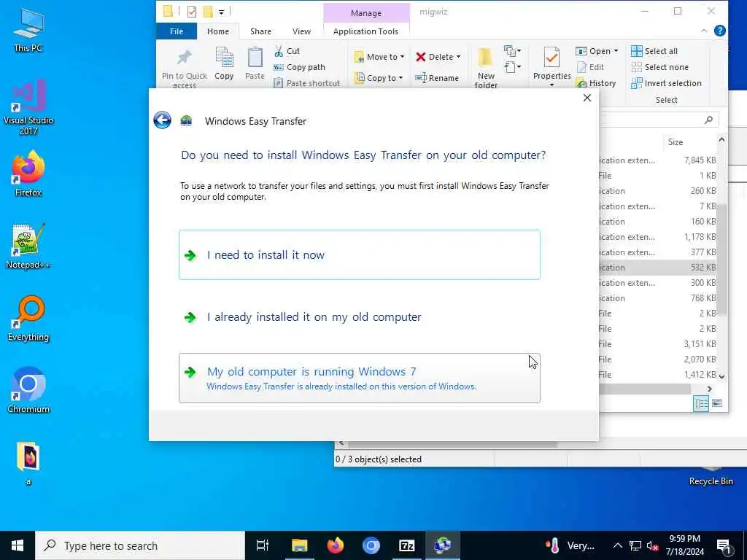
Task: Open the Delete dropdown in the ribbon
Action: (x=438, y=57)
